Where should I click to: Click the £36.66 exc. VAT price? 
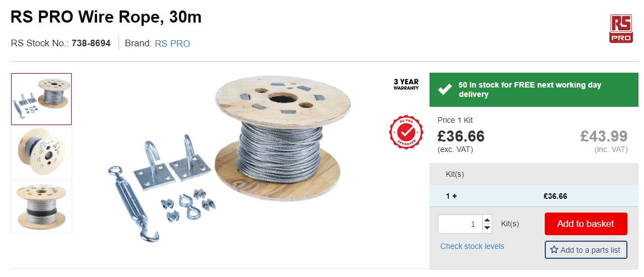[461, 136]
